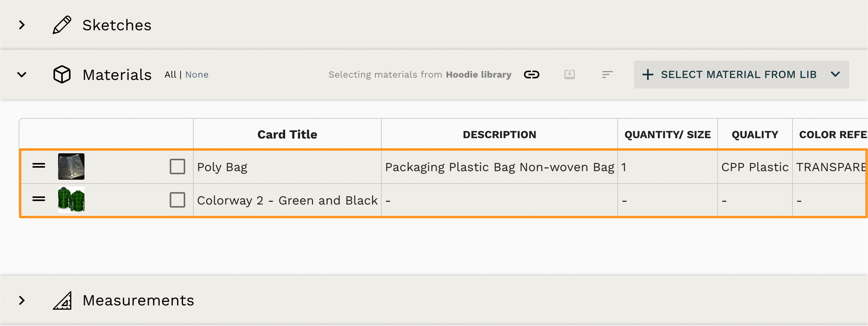The height and width of the screenshot is (326, 868).
Task: Click the drag handle on Colorway 2 row
Action: click(39, 199)
